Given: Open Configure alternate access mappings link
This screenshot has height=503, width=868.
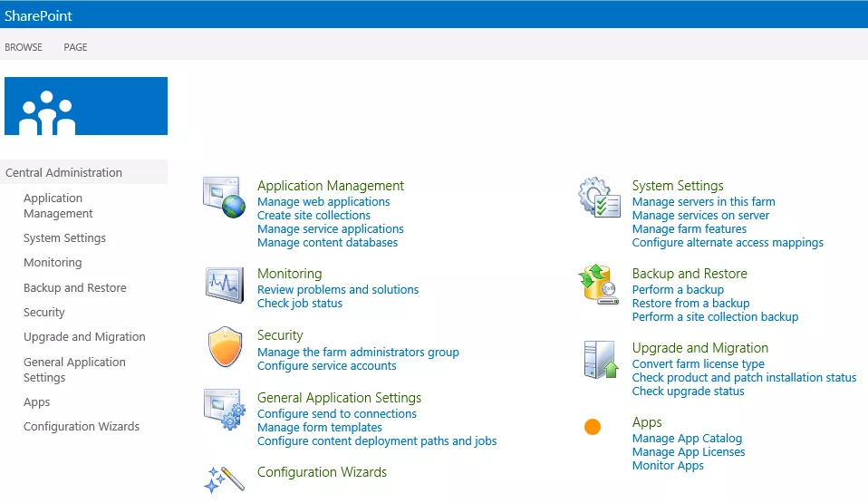Looking at the screenshot, I should coord(728,242).
